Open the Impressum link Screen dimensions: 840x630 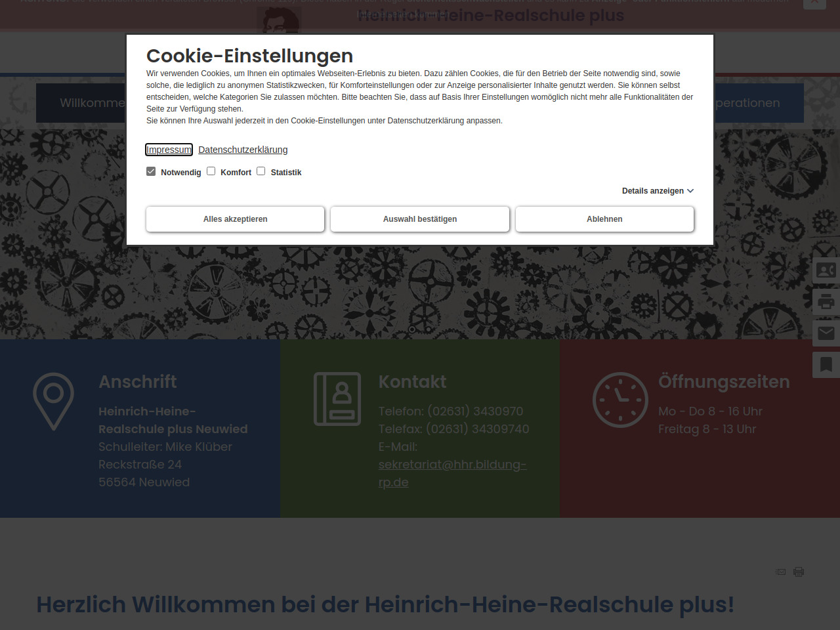169,150
